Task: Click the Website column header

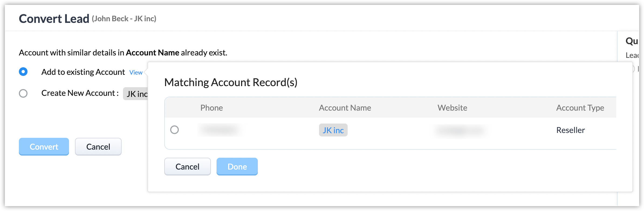Action: (452, 108)
